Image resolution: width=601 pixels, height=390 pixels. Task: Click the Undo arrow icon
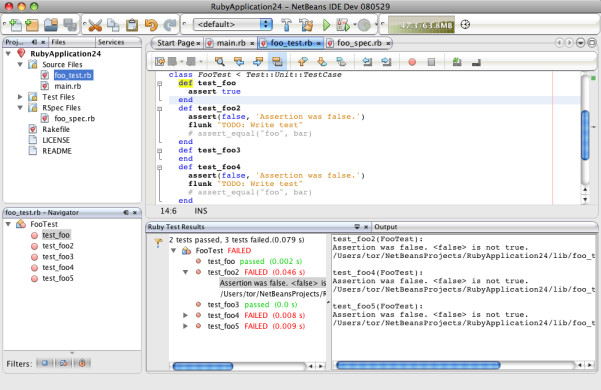(x=151, y=25)
